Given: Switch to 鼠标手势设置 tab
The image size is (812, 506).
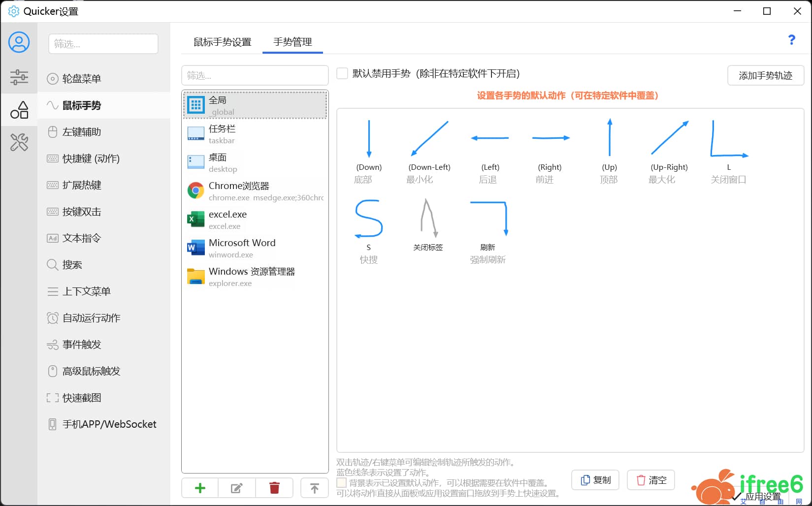Looking at the screenshot, I should pyautogui.click(x=222, y=42).
